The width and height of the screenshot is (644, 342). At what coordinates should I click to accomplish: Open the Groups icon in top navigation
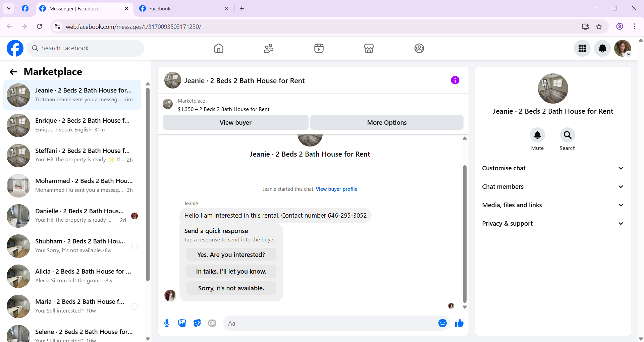click(419, 48)
